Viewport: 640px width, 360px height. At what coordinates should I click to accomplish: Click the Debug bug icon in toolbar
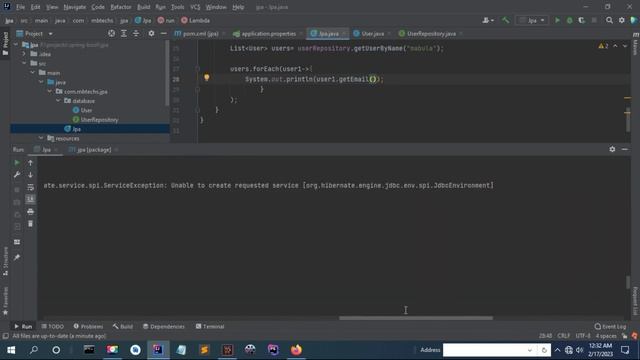pos(569,20)
